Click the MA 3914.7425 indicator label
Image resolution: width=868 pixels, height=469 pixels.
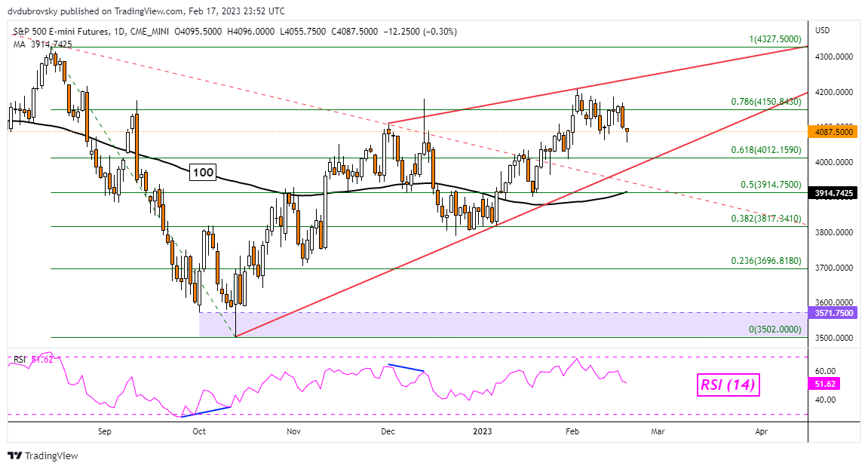click(x=43, y=44)
